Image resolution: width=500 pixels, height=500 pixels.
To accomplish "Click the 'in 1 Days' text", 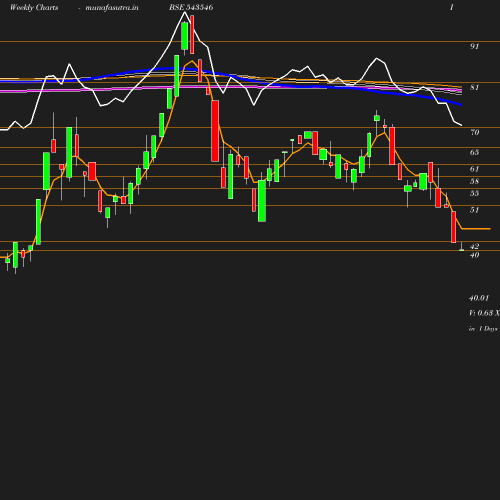I will coord(483,329).
